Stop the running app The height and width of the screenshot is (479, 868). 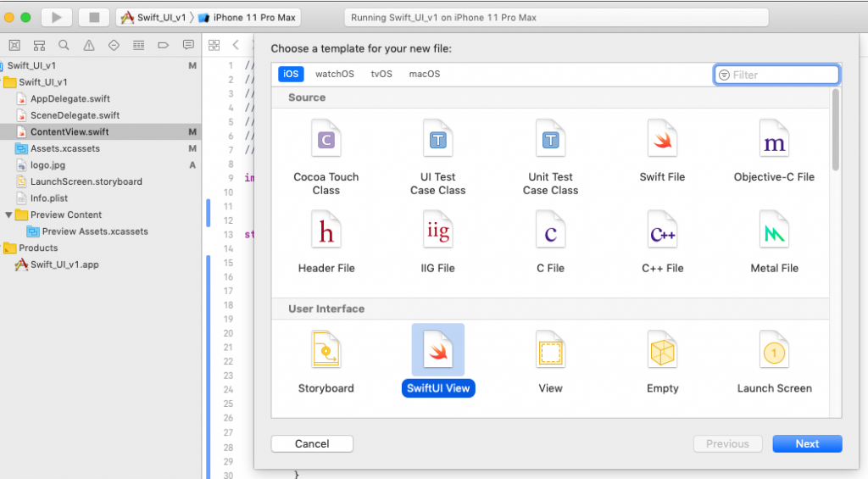94,17
